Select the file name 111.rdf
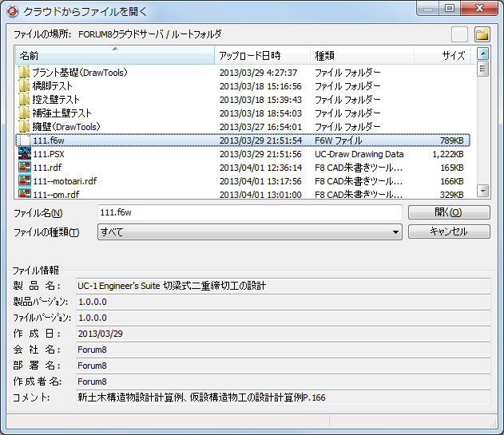This screenshot has width=504, height=435. pyautogui.click(x=47, y=168)
